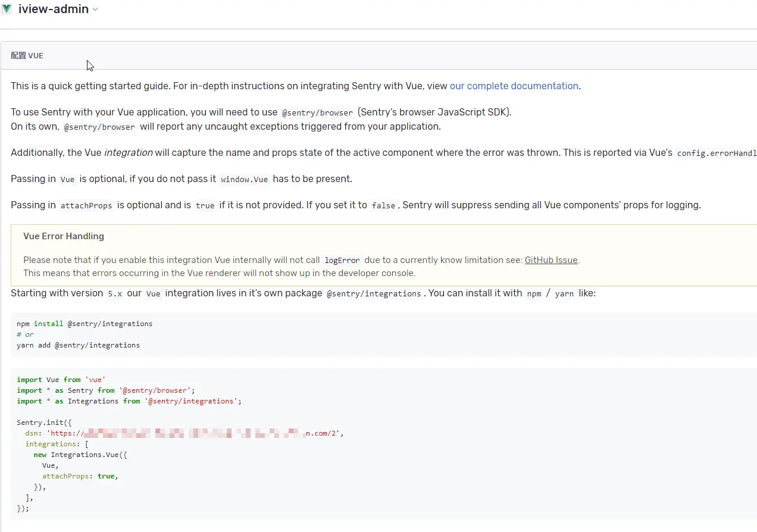
Task: Open the iview-admin project dropdown chevron
Action: coord(95,10)
